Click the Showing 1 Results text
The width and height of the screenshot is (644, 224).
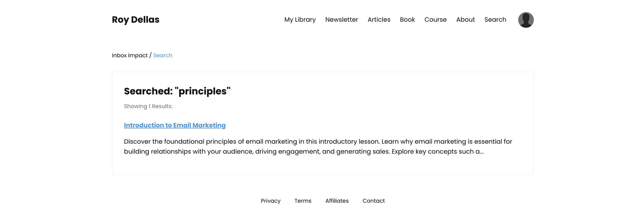coord(148,106)
